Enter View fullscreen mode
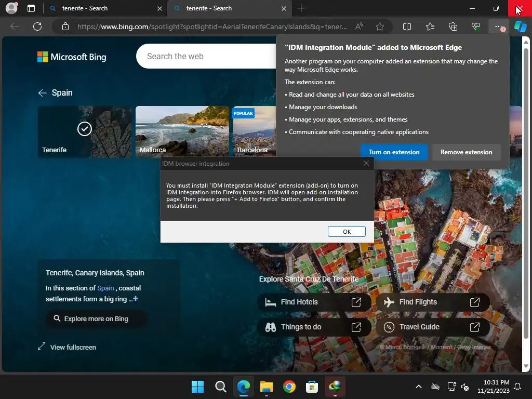The height and width of the screenshot is (399, 532). pos(67,347)
